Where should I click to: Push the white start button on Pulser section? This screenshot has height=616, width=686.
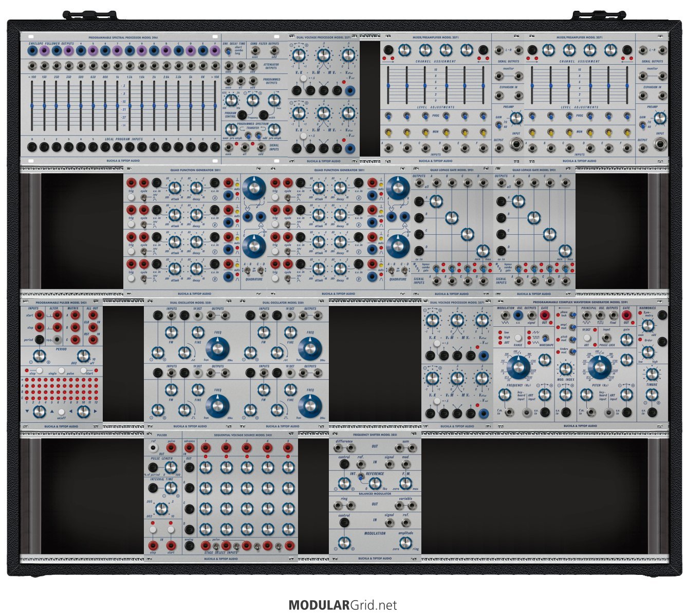[171, 530]
